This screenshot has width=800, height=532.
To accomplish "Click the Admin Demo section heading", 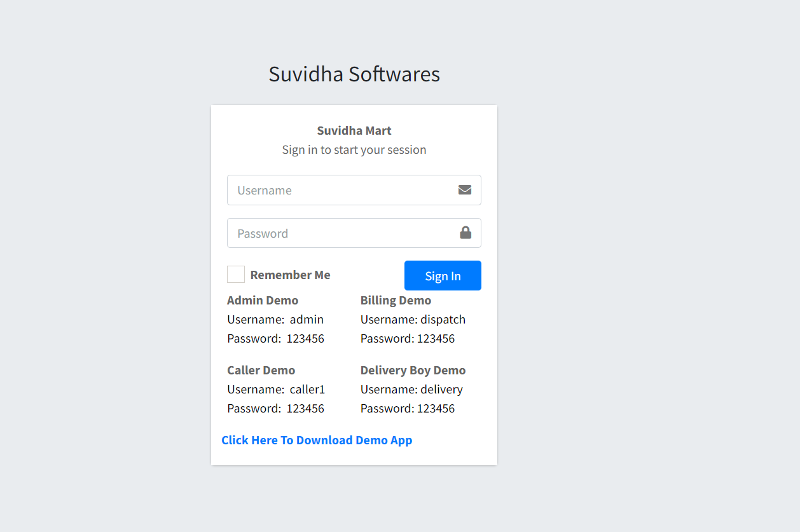I will (263, 300).
